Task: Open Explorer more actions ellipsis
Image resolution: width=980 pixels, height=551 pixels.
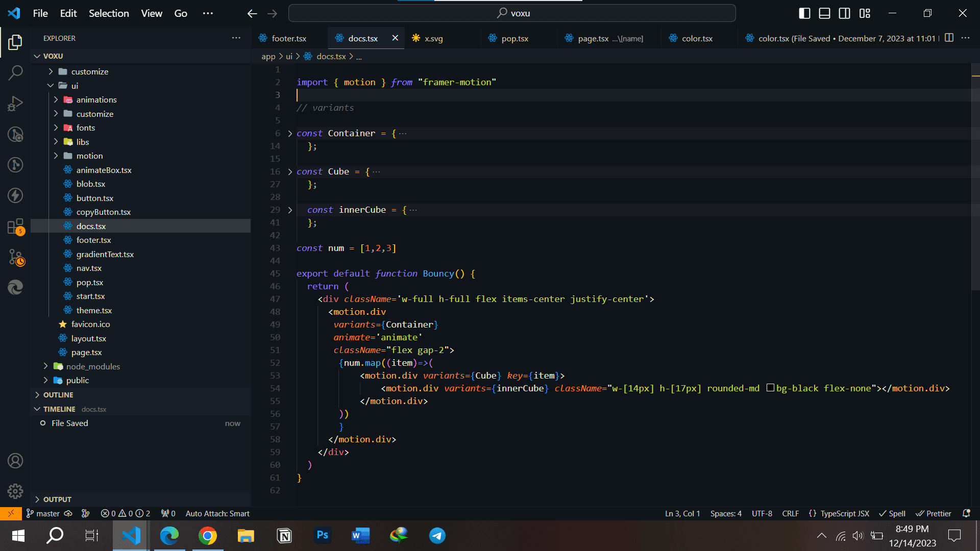Action: (x=236, y=38)
